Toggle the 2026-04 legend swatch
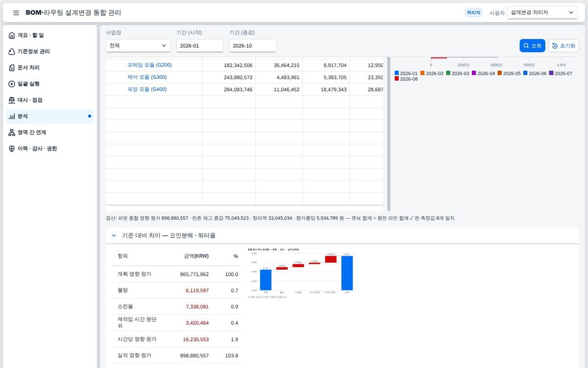 point(474,73)
